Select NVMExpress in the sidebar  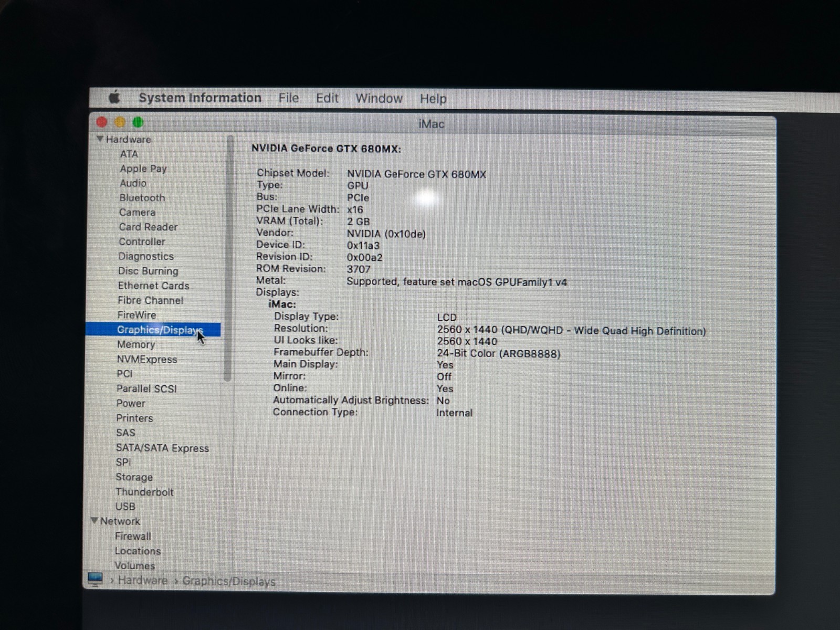tap(146, 360)
